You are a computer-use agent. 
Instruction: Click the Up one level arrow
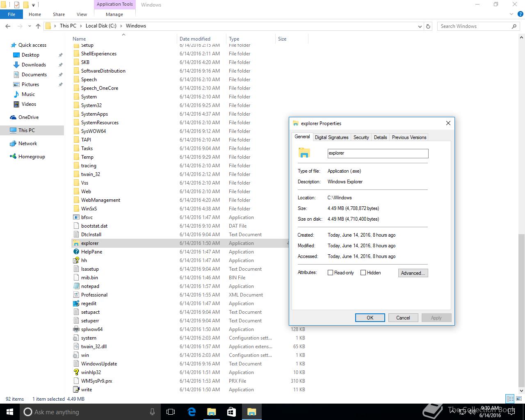(38, 26)
